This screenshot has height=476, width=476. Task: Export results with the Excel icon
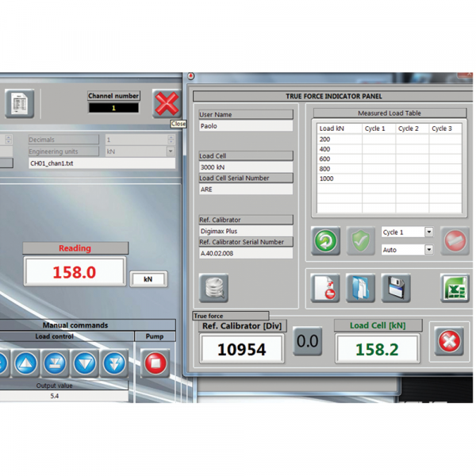click(455, 288)
